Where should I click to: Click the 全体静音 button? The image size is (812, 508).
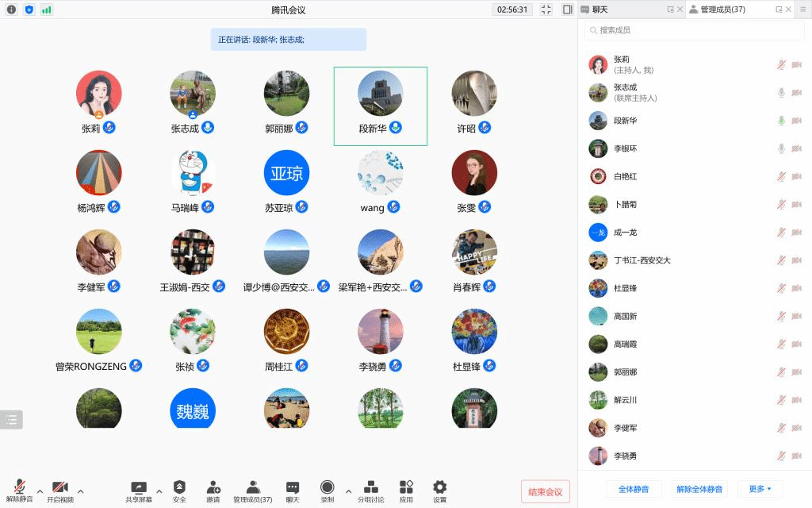click(634, 489)
